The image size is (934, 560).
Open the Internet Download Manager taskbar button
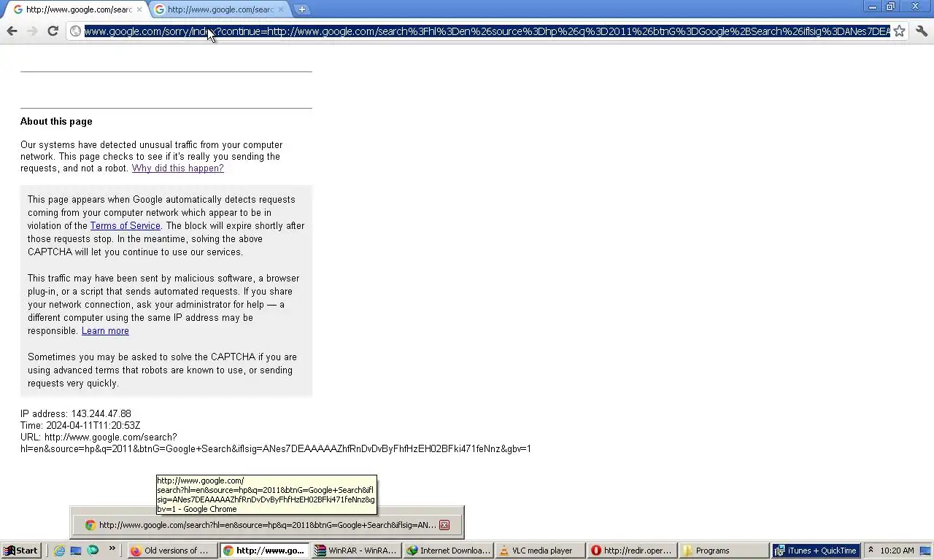tap(448, 551)
